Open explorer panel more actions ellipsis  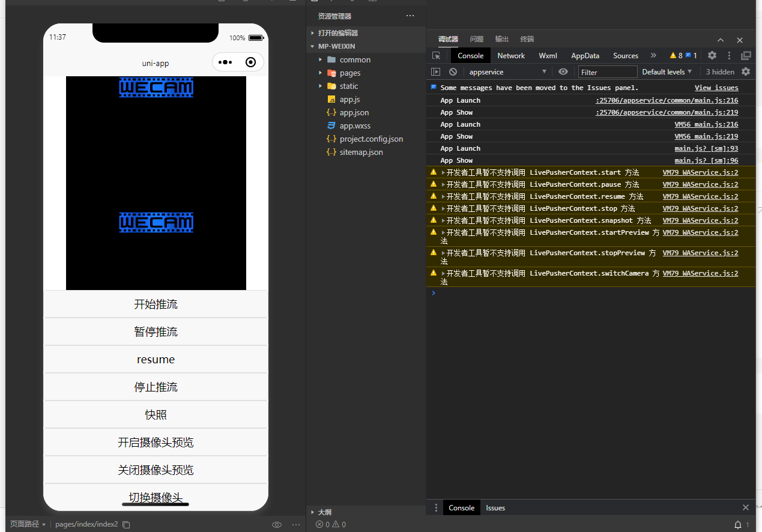coord(410,16)
